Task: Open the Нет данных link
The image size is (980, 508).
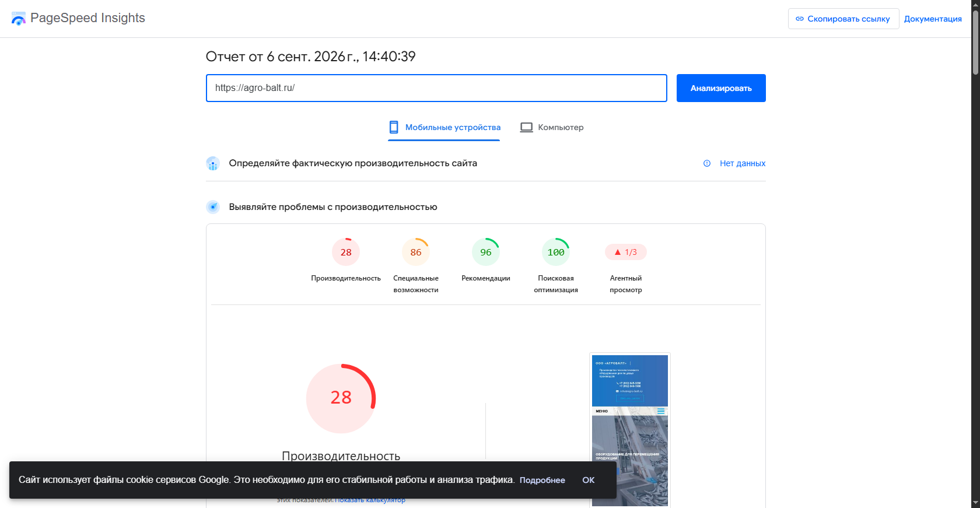Action: (x=743, y=163)
